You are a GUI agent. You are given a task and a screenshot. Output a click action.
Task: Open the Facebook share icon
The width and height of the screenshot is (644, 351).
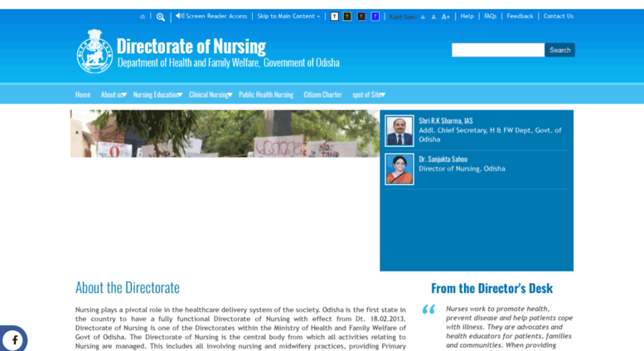pyautogui.click(x=13, y=340)
